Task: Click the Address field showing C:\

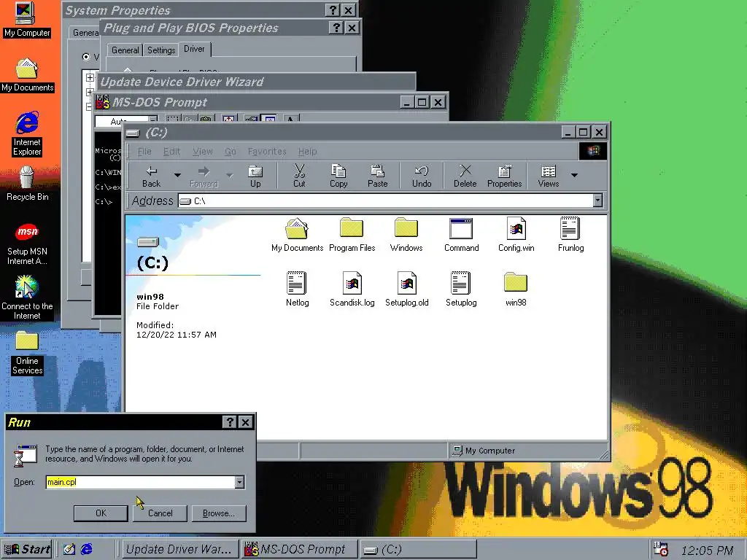Action: 385,201
